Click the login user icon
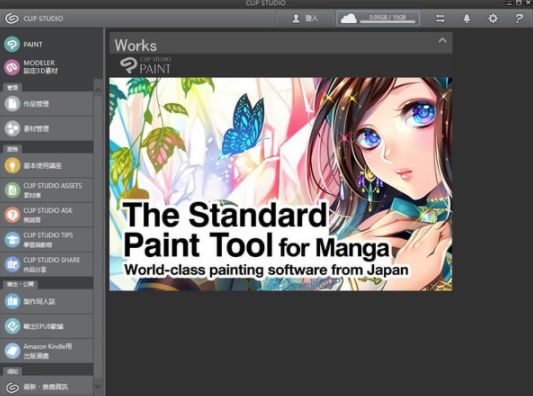 point(296,18)
